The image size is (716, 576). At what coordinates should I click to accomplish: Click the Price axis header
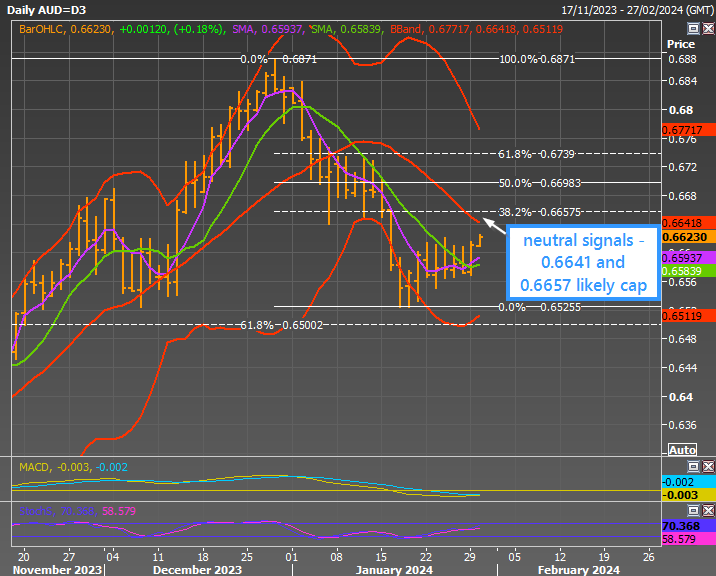[x=681, y=44]
